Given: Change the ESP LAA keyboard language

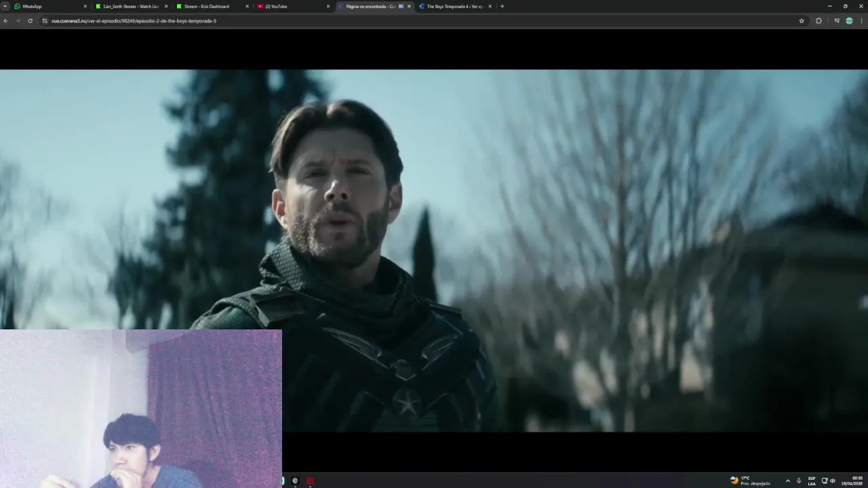Looking at the screenshot, I should [x=812, y=481].
